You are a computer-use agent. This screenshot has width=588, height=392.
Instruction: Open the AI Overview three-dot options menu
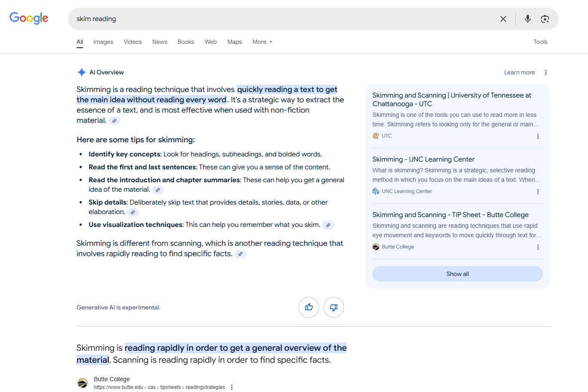(x=546, y=73)
